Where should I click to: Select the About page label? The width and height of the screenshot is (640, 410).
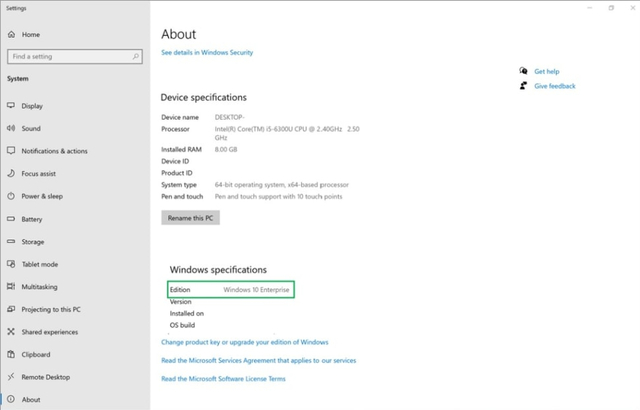[x=31, y=399]
